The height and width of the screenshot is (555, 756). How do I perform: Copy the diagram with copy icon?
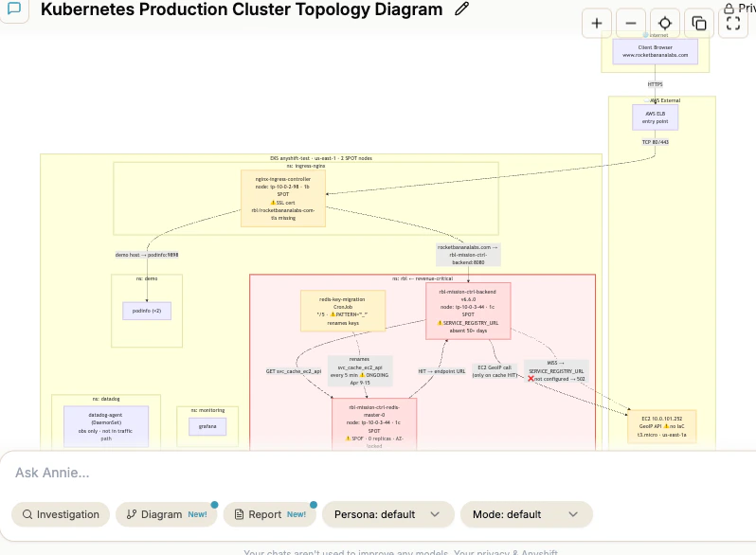pyautogui.click(x=699, y=23)
